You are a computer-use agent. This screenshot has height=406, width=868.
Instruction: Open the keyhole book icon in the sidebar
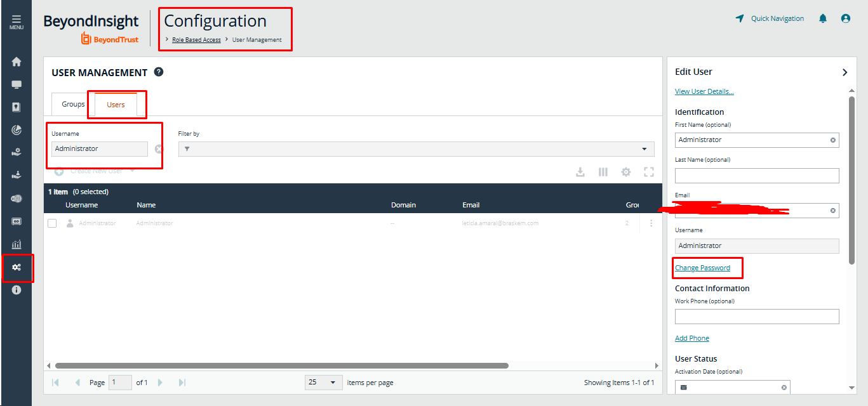pos(17,107)
